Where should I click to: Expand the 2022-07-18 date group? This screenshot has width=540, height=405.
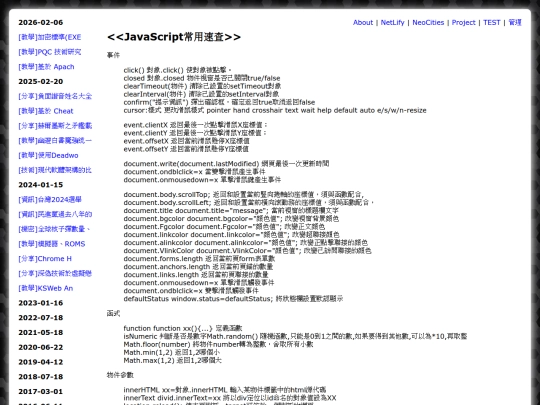click(x=41, y=318)
